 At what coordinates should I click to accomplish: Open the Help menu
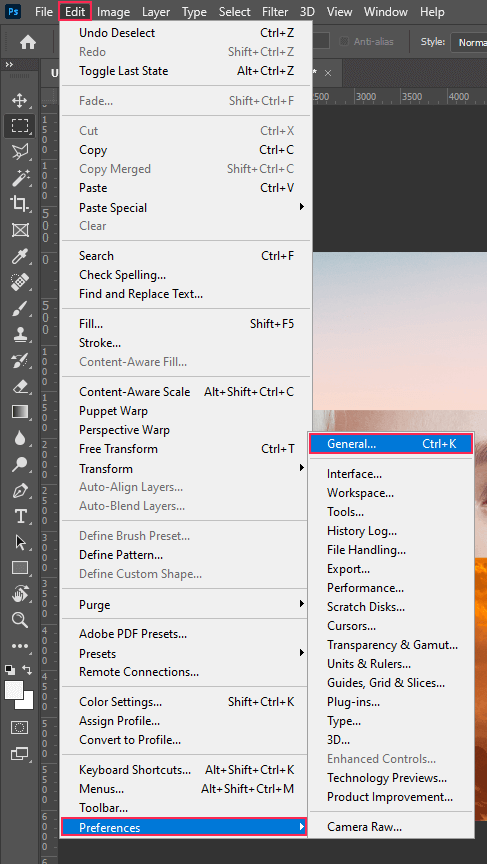tap(432, 12)
